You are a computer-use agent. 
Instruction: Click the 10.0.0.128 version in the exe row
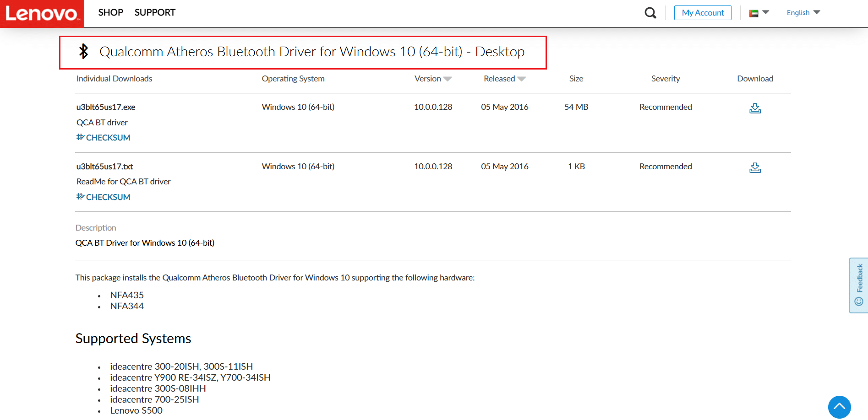[433, 107]
